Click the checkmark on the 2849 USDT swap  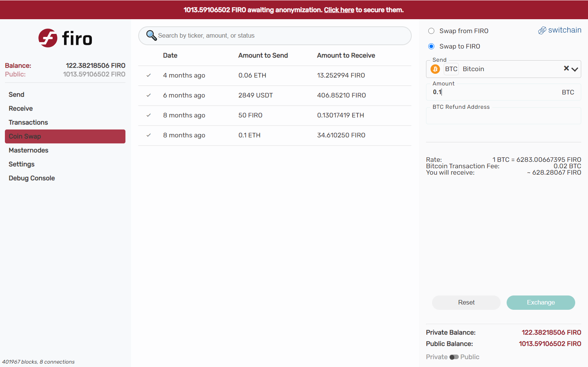(x=149, y=95)
